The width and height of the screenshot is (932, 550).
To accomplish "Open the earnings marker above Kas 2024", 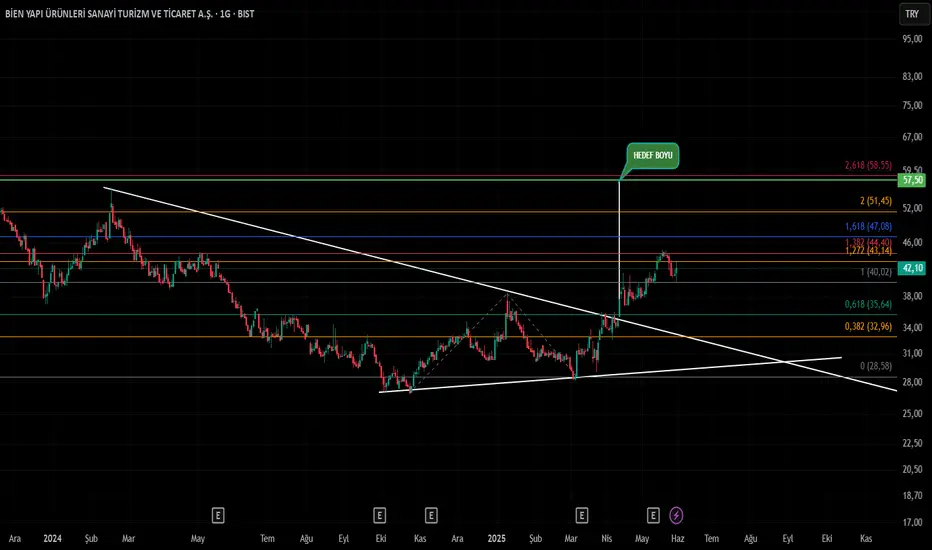I will point(432,516).
